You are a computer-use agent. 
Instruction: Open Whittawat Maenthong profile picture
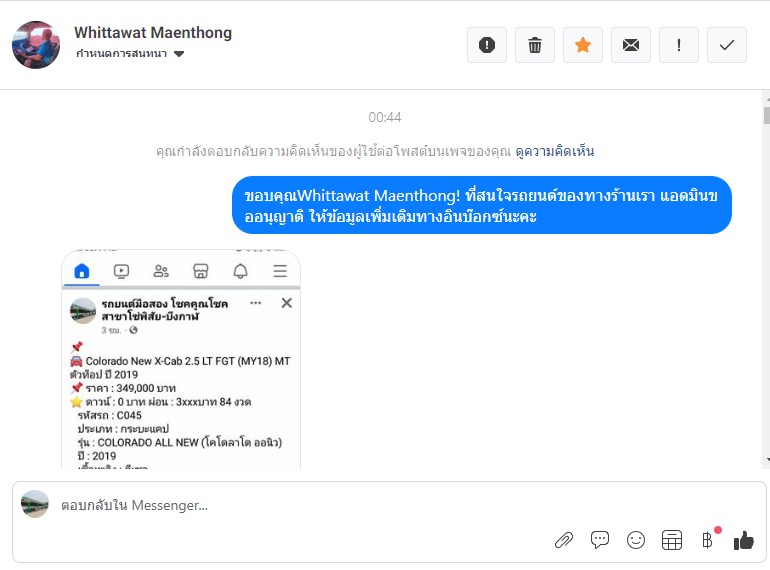[36, 45]
